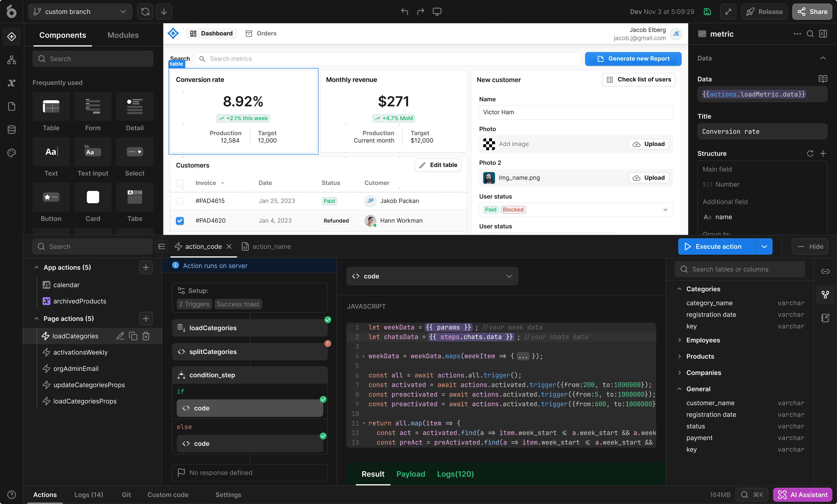Collapse the App actions group
Screen dimensions: 837x504
point(37,268)
